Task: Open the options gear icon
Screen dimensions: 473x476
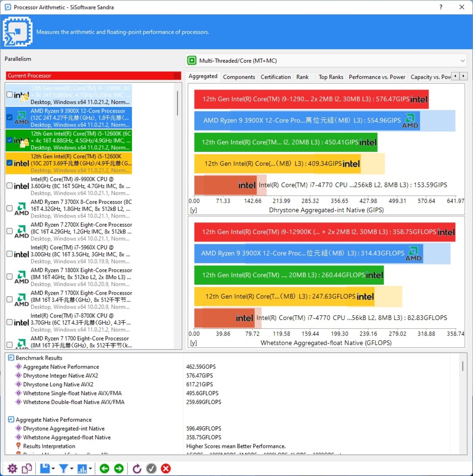Action: [x=12, y=469]
